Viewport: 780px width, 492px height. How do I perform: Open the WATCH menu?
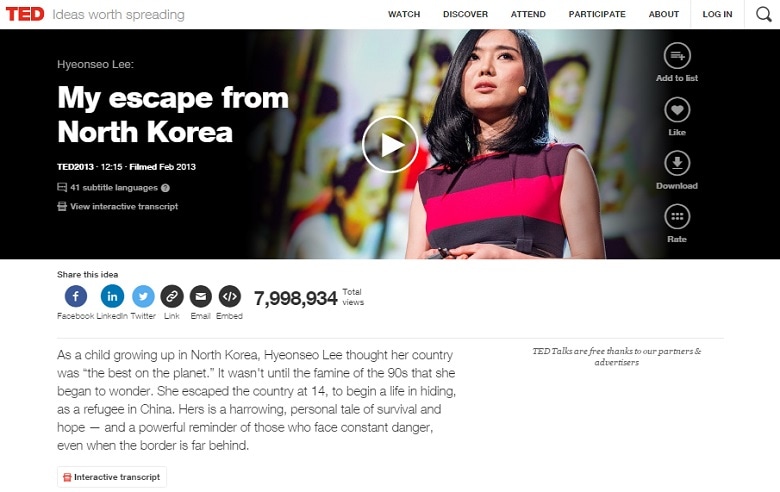pos(404,14)
